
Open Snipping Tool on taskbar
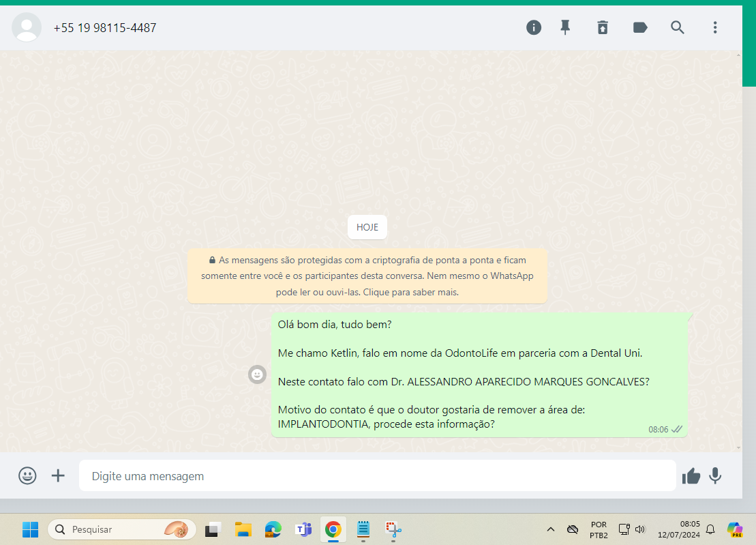393,529
